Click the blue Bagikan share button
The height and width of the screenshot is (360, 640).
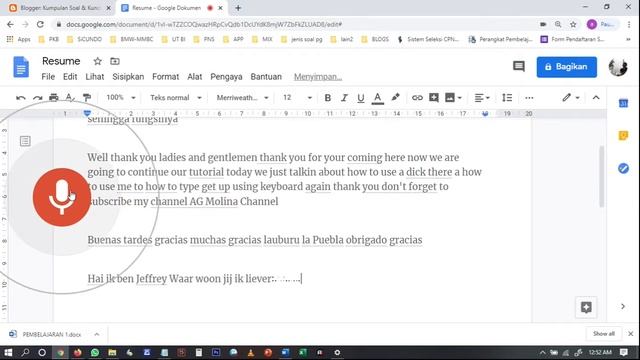pos(567,67)
